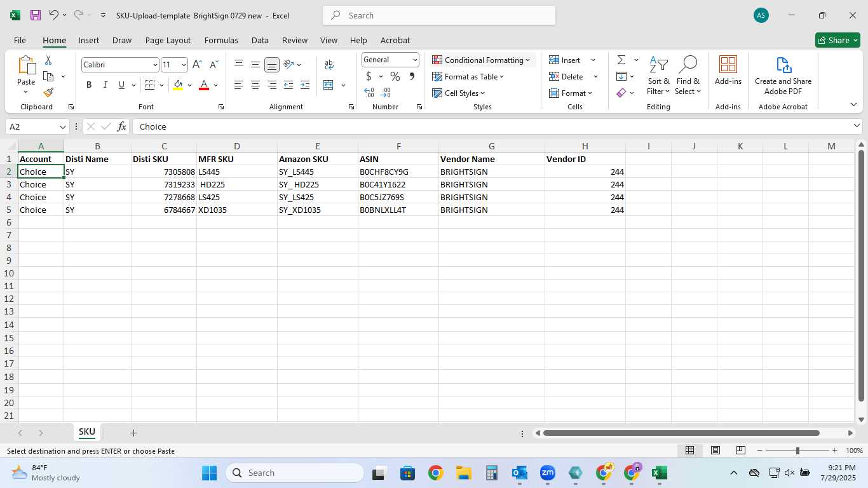The height and width of the screenshot is (488, 868).
Task: Expand the formula bar
Action: click(x=857, y=126)
